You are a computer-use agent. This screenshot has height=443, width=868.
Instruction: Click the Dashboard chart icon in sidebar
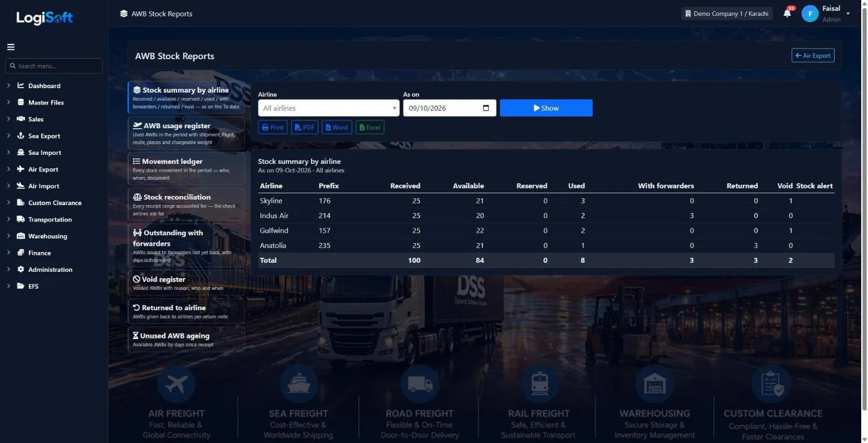(21, 86)
